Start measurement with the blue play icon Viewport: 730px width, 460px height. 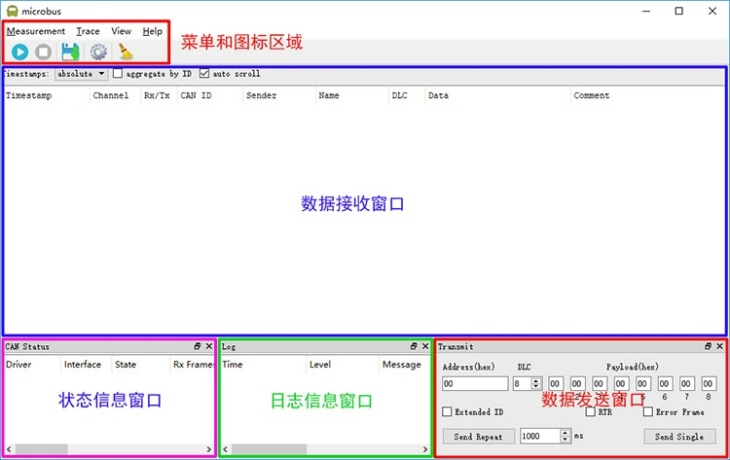(20, 52)
